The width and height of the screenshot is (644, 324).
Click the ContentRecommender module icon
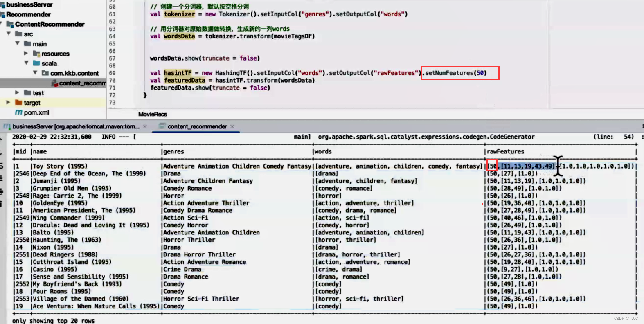pyautogui.click(x=10, y=24)
